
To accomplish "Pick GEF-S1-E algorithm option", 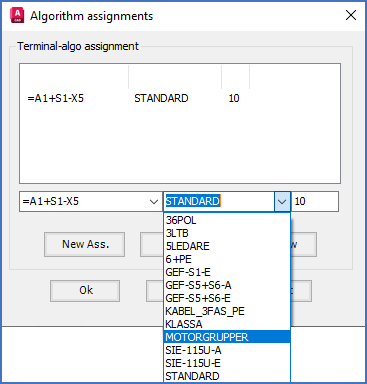I will tap(227, 272).
